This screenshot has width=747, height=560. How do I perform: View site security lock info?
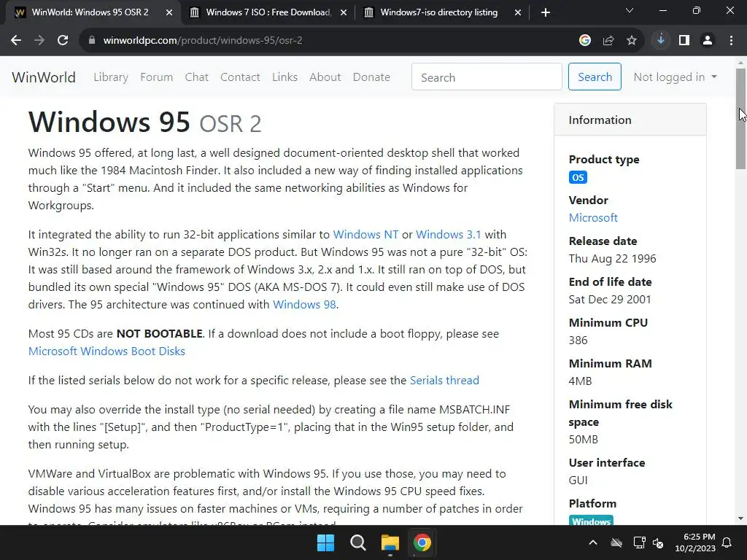click(x=92, y=41)
